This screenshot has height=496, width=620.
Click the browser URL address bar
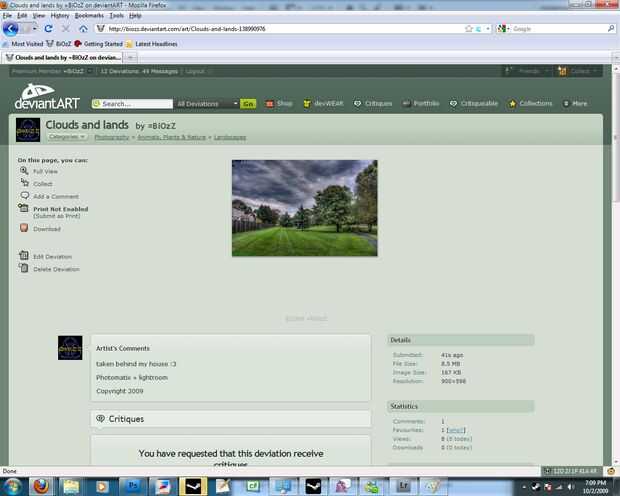point(285,29)
